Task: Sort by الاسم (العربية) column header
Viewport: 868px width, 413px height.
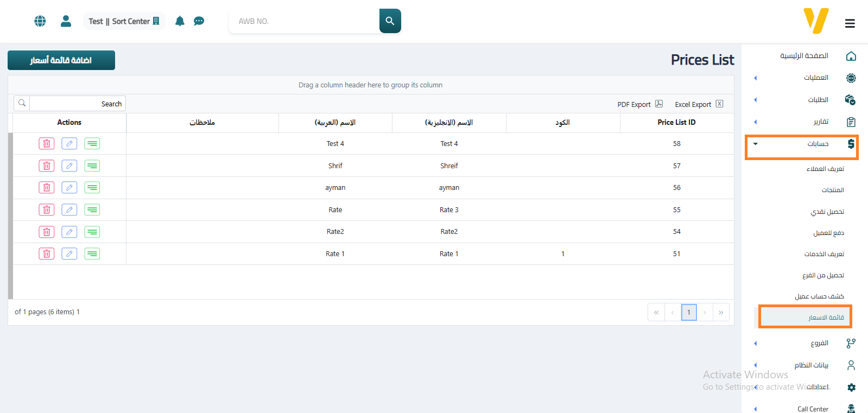Action: pyautogui.click(x=335, y=123)
